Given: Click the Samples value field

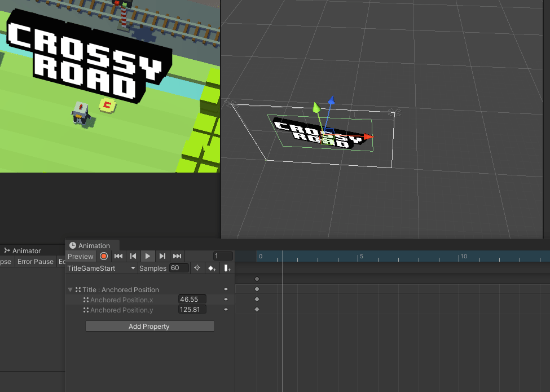Looking at the screenshot, I should pos(179,268).
